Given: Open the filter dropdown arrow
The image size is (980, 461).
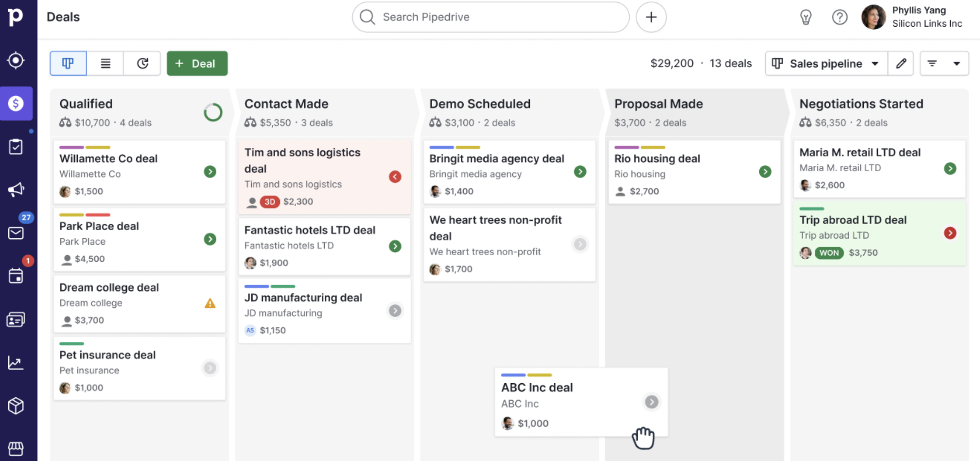Looking at the screenshot, I should pyautogui.click(x=957, y=63).
